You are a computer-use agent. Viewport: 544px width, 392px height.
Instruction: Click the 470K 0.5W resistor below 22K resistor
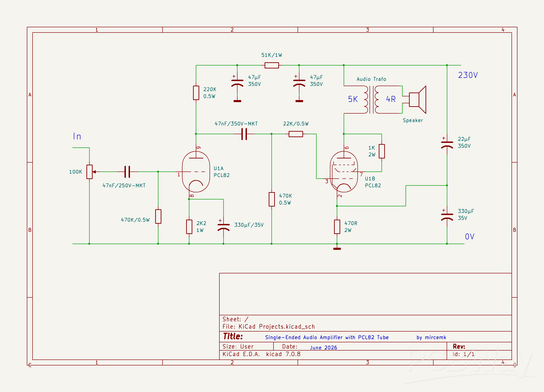tap(271, 199)
